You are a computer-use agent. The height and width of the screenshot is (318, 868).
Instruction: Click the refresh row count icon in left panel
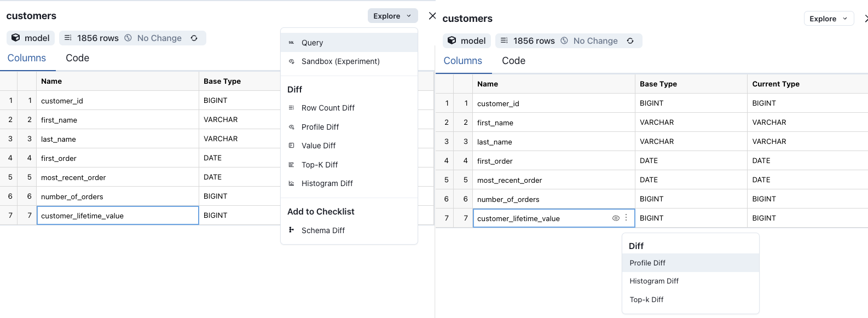coord(194,38)
